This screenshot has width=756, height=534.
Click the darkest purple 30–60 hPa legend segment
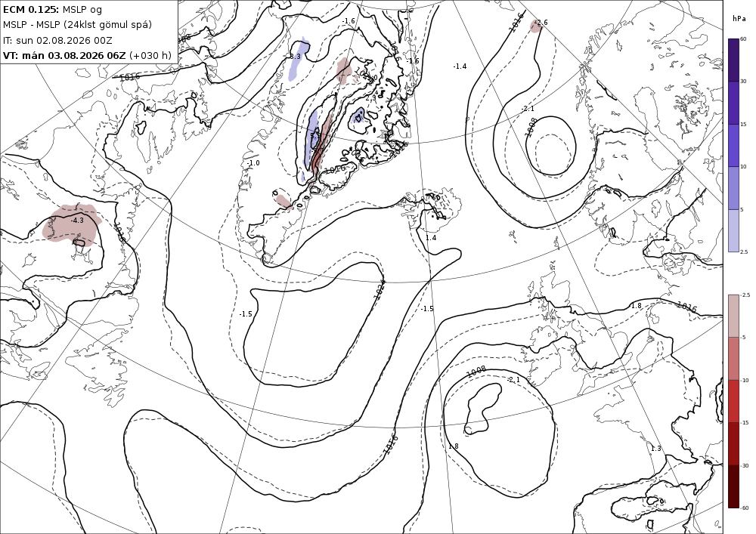[733, 60]
